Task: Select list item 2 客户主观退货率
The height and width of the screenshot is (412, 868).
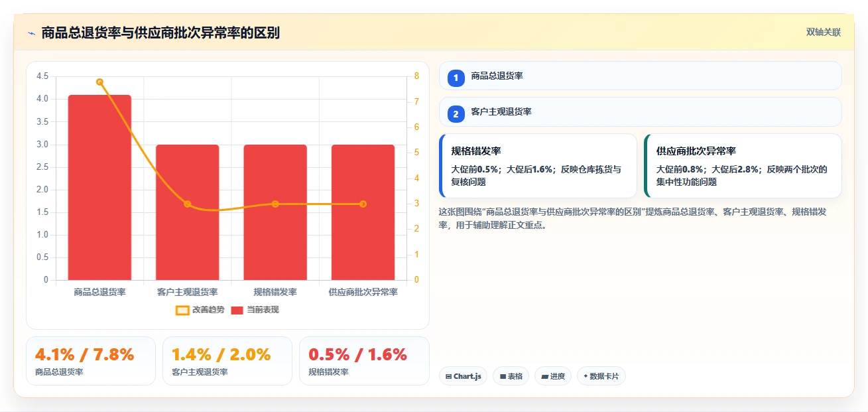Action: (640, 112)
